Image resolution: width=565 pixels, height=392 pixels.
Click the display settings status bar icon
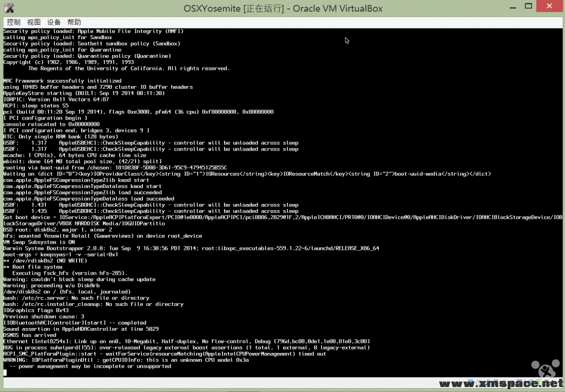tap(519, 382)
